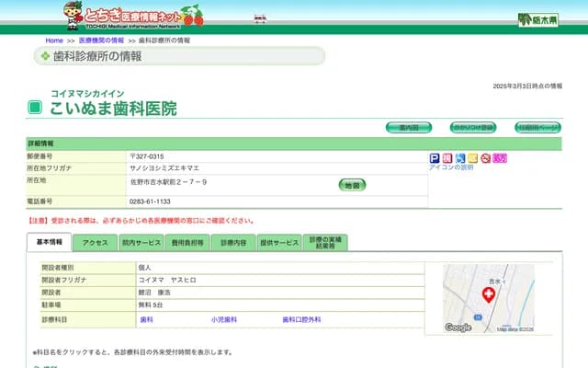
Task: Click the 印刷用ページ button
Action: [x=537, y=128]
